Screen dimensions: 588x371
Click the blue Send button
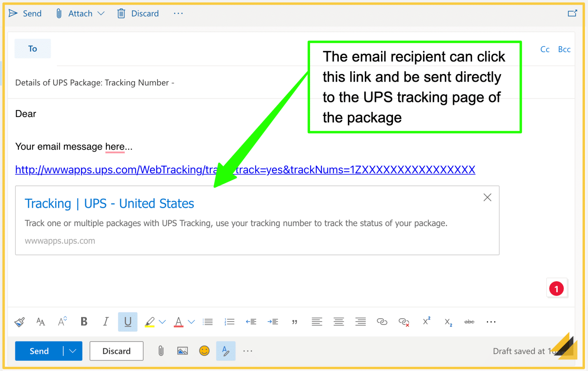tap(39, 351)
